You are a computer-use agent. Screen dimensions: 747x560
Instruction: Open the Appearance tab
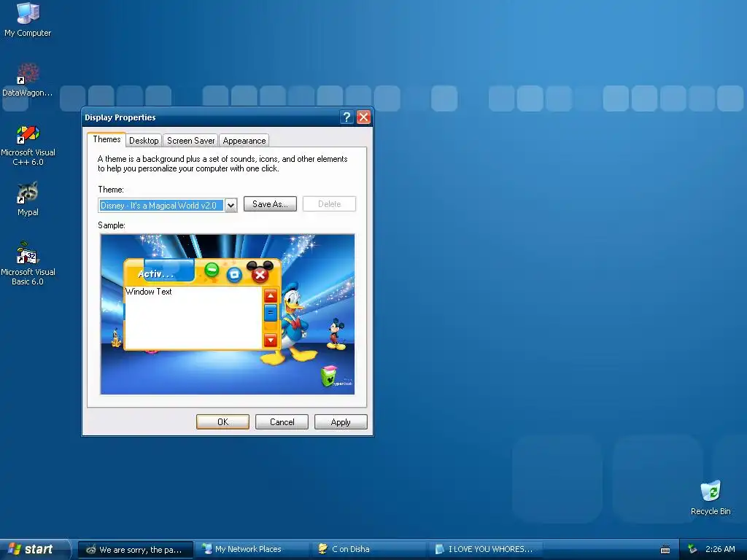[x=244, y=141]
